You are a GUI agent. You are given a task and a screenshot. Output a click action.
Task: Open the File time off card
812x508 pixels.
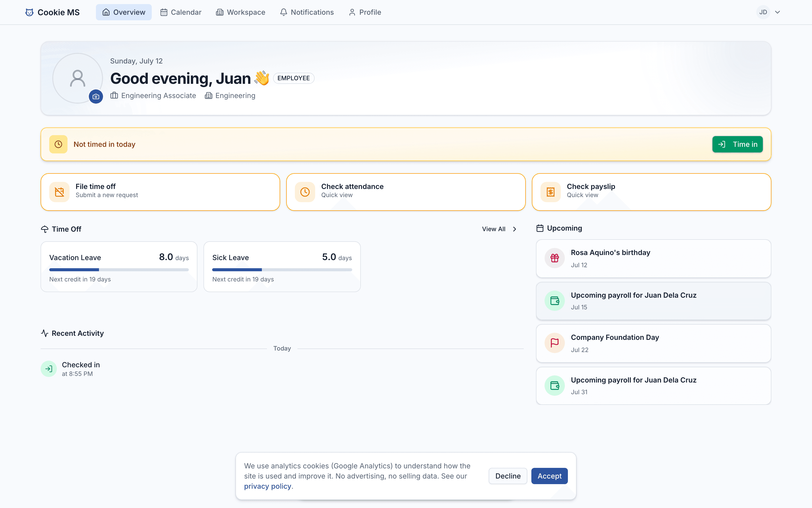[160, 192]
